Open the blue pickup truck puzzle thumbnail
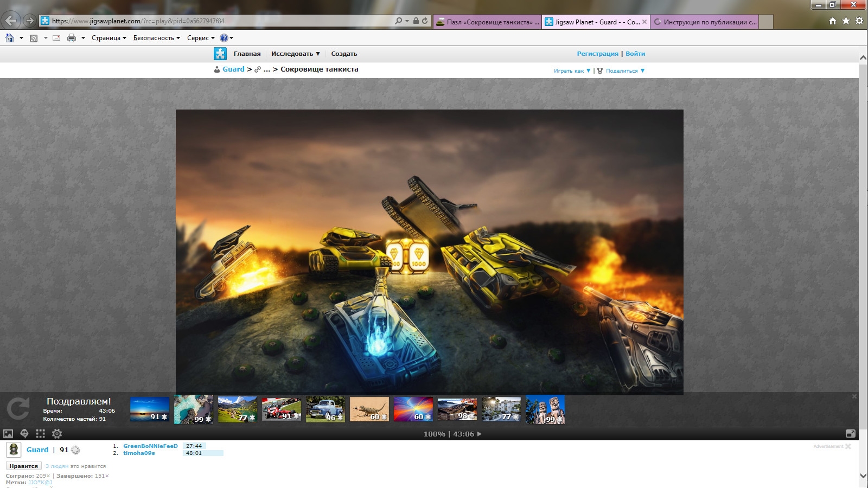 tap(325, 409)
